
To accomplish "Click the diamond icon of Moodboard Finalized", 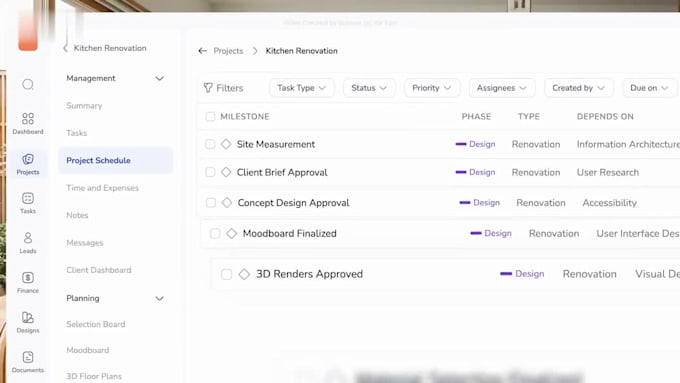I will pyautogui.click(x=232, y=233).
